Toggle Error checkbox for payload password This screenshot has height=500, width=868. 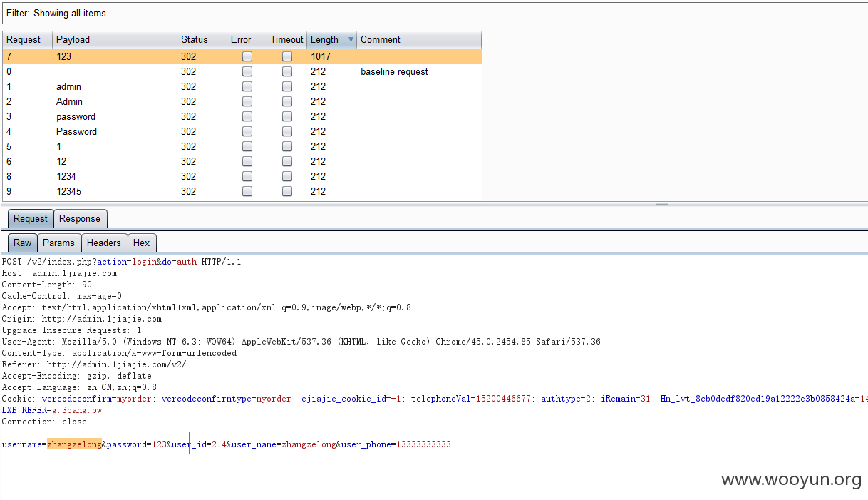(x=247, y=116)
